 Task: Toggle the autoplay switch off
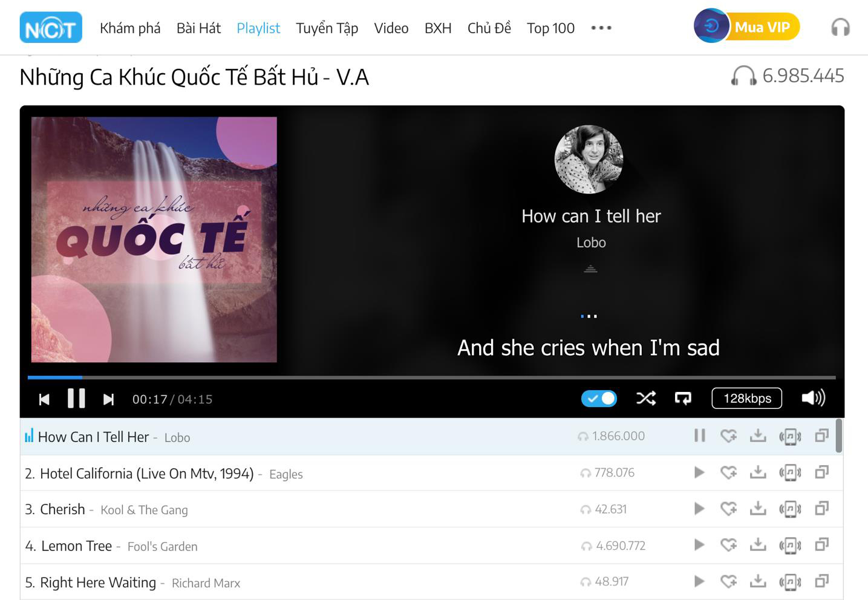coord(599,399)
